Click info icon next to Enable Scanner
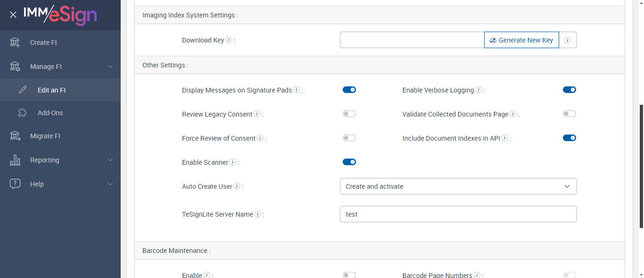Image resolution: width=644 pixels, height=278 pixels. [x=232, y=162]
